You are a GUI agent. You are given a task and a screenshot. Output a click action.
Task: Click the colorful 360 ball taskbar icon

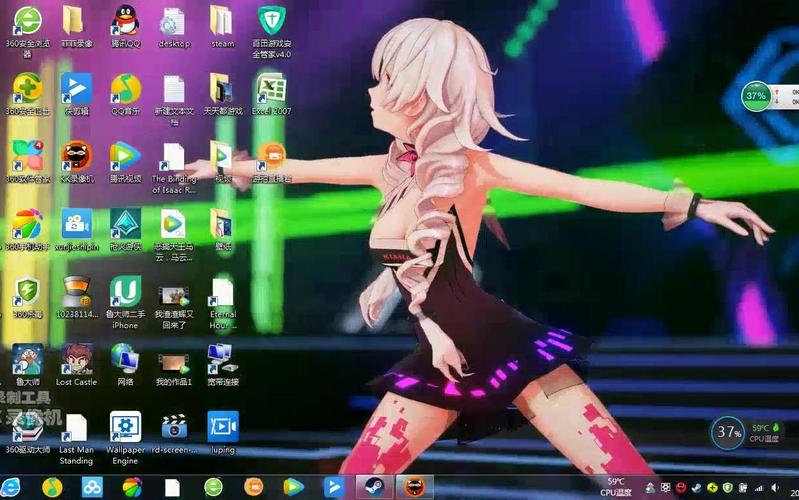[132, 487]
